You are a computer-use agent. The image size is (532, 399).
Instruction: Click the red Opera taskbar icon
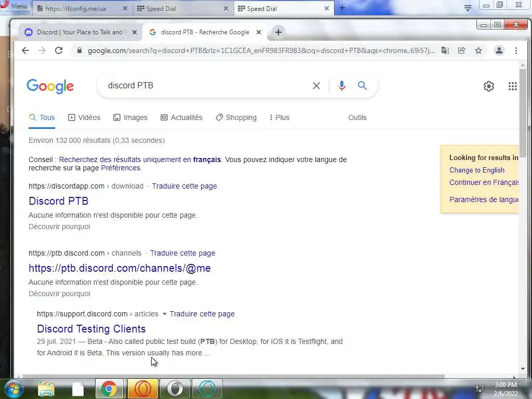(142, 389)
